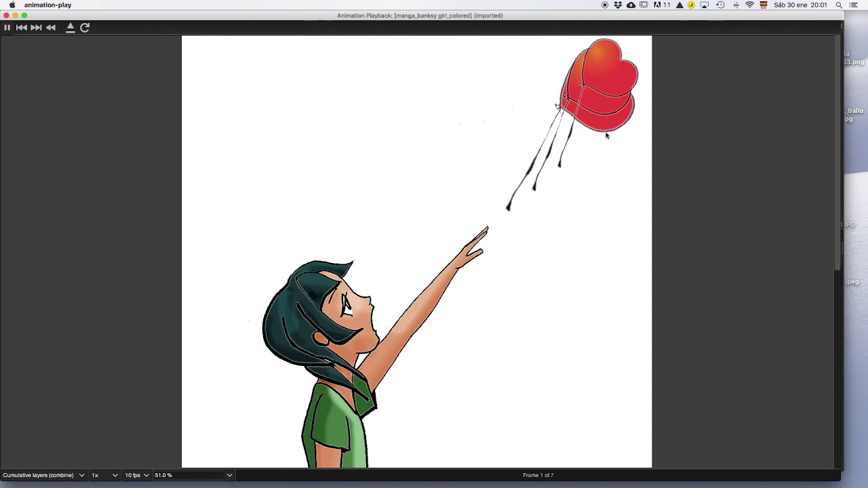Click the keyboard viewer icon in menu bar
The image size is (868, 488).
(x=644, y=5)
